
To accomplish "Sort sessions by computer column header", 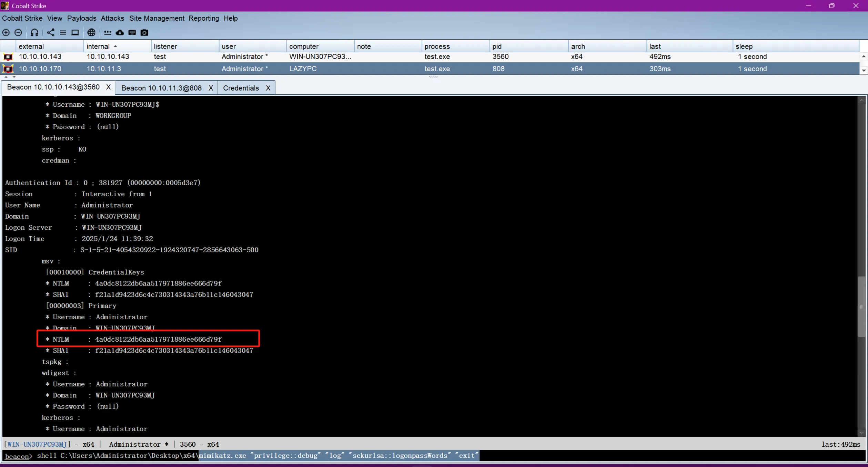I will pos(320,46).
